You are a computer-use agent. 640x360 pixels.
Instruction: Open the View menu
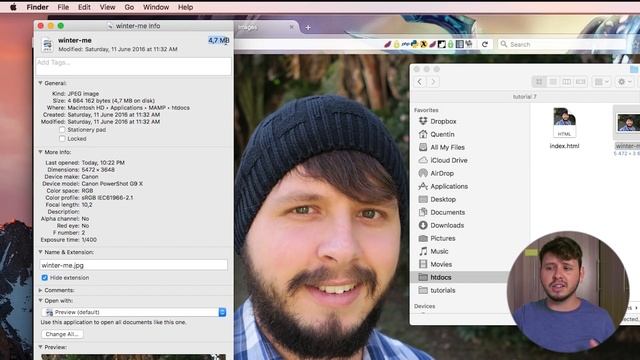coord(107,7)
